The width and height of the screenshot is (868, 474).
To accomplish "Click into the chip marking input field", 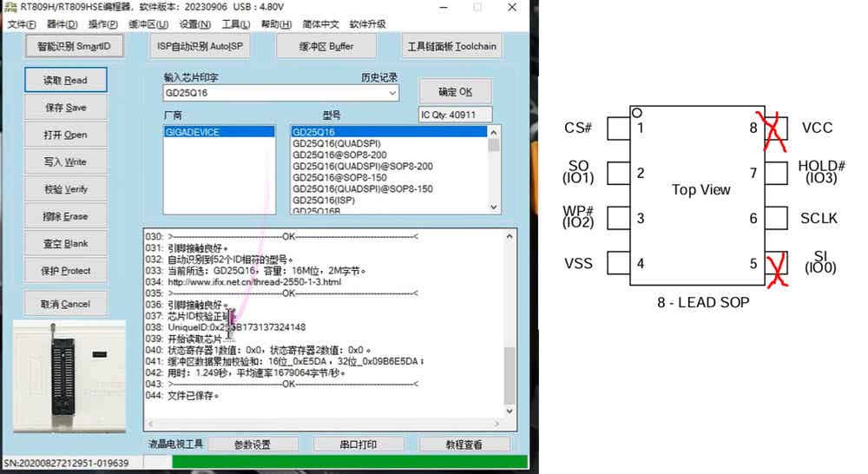I will (275, 93).
